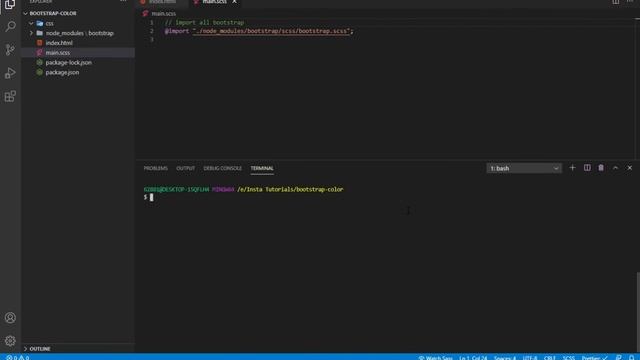Kill the terminal with trash icon
Image resolution: width=640 pixels, height=360 pixels.
point(601,168)
